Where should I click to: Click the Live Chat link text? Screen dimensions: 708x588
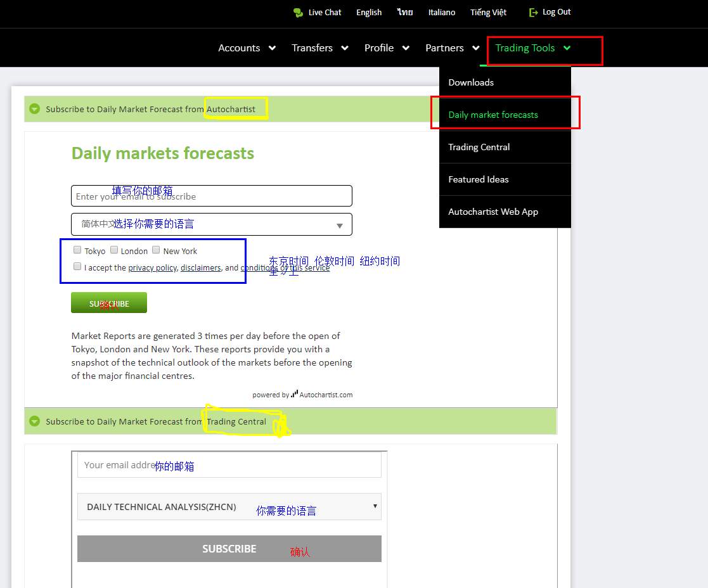325,13
